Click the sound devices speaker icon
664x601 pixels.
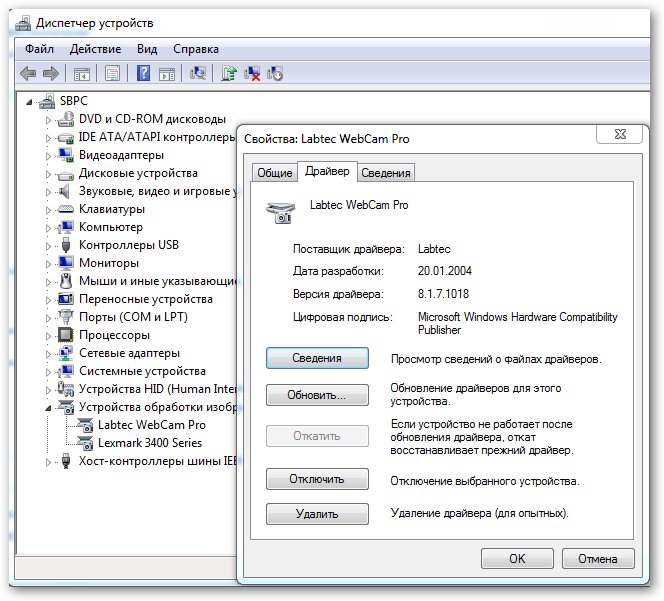(x=64, y=191)
